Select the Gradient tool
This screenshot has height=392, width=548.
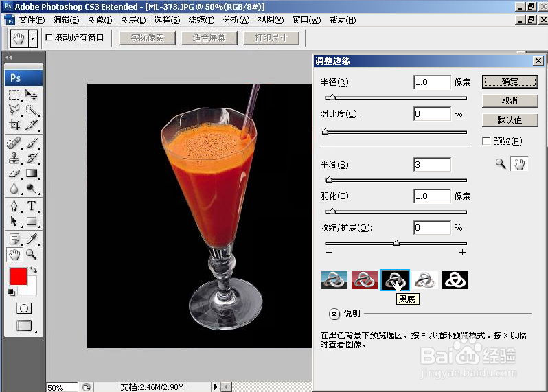32,173
